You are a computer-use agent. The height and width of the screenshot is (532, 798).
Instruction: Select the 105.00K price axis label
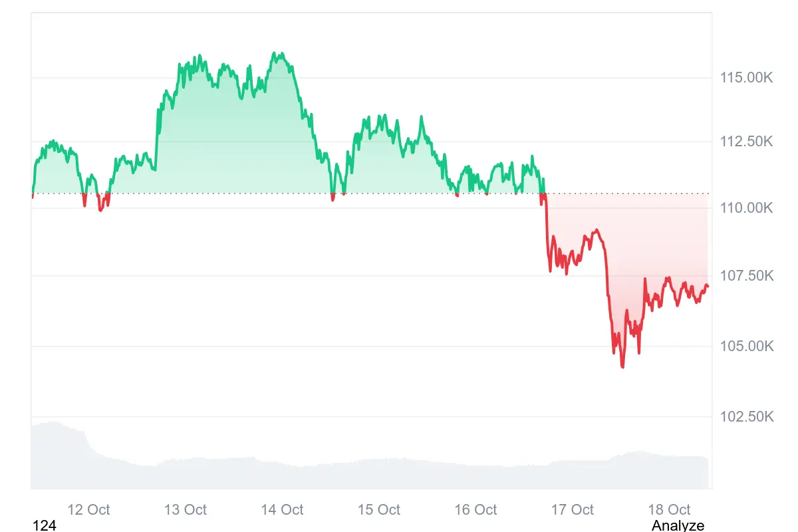[747, 346]
